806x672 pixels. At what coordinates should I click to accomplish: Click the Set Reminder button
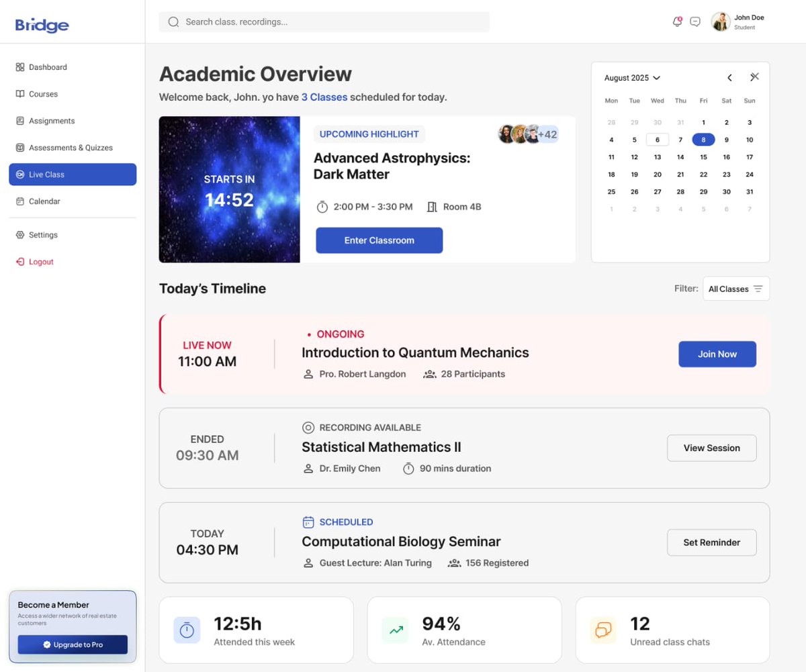pos(712,542)
